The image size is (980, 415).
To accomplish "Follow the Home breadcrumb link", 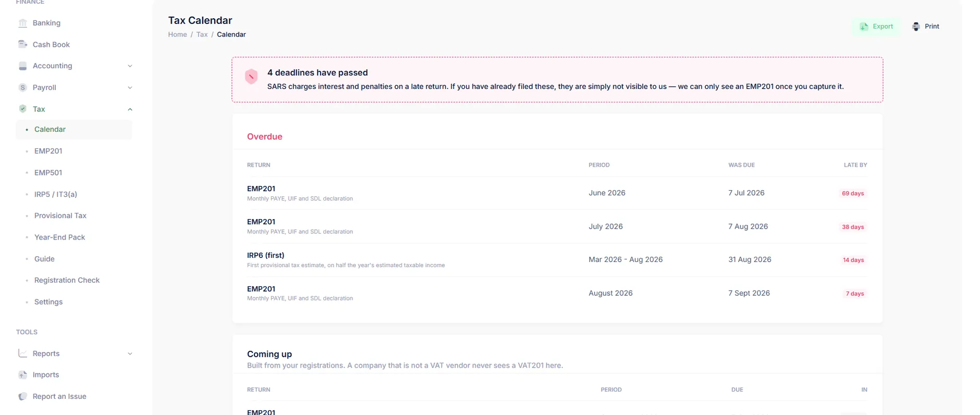I will pos(177,34).
